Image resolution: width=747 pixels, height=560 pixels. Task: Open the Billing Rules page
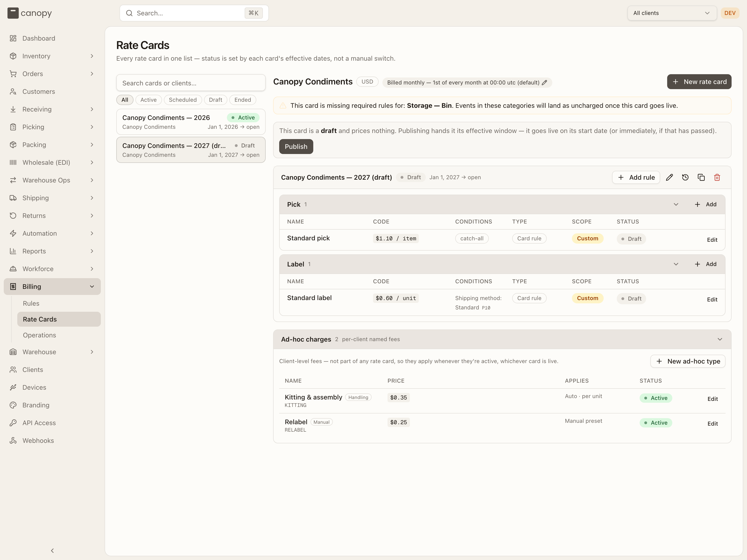59,304
